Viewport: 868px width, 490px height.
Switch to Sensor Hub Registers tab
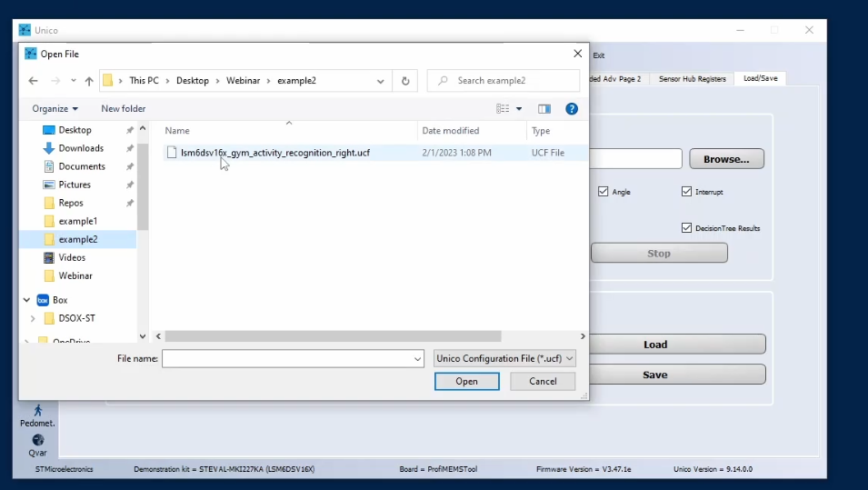pos(692,79)
